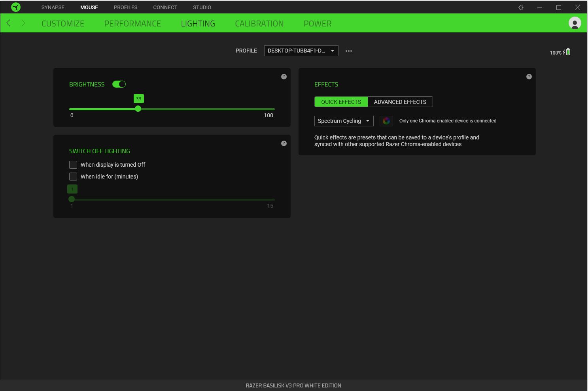Open the Performance section

point(132,24)
